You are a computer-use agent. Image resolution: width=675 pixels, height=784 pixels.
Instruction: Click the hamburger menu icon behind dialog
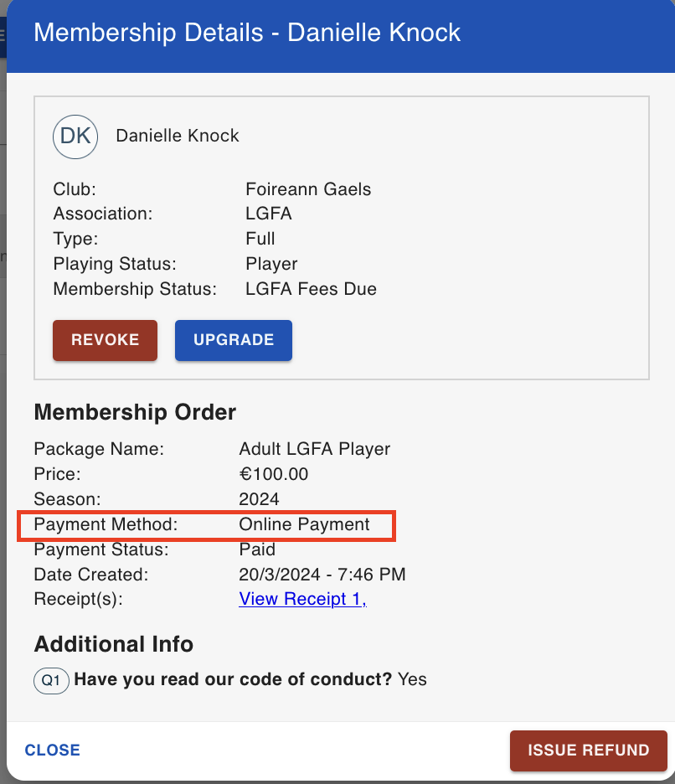click(x=3, y=36)
